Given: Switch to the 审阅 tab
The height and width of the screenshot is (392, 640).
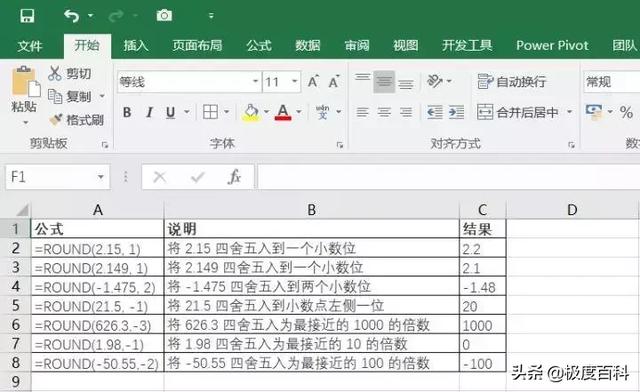Looking at the screenshot, I should 357,45.
